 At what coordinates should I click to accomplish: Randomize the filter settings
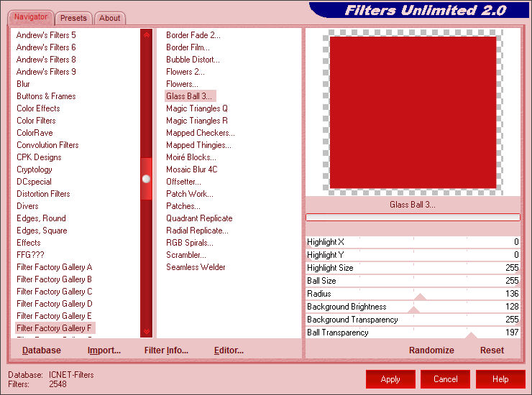tap(431, 350)
